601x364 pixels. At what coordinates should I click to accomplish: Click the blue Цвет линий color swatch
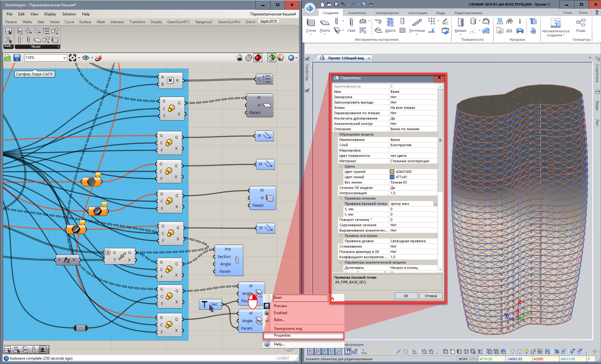tap(392, 177)
